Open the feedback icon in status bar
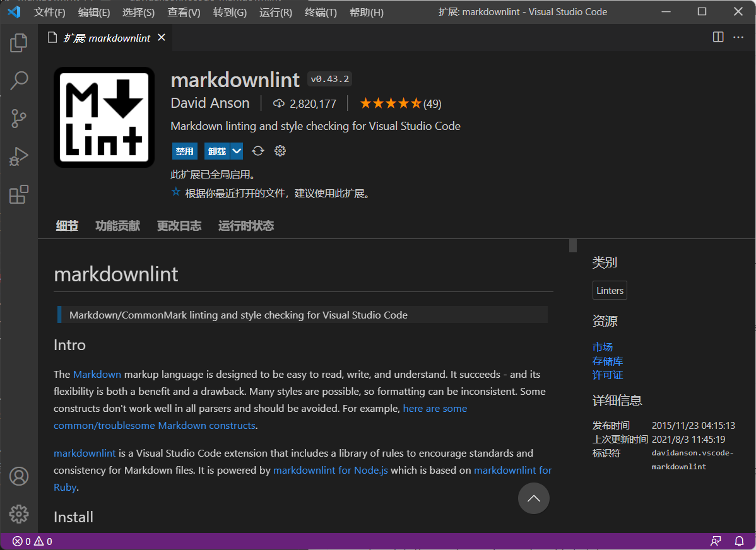Image resolution: width=756 pixels, height=550 pixels. tap(716, 541)
